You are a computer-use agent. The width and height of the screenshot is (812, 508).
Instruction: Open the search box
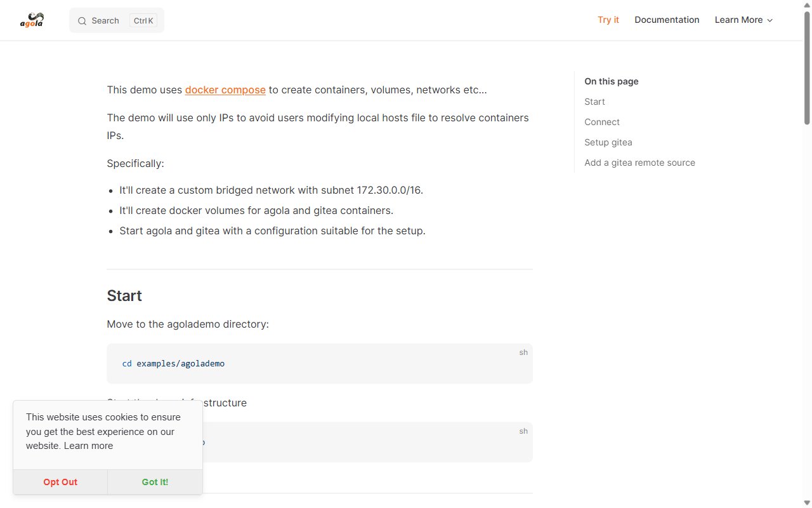coord(117,20)
